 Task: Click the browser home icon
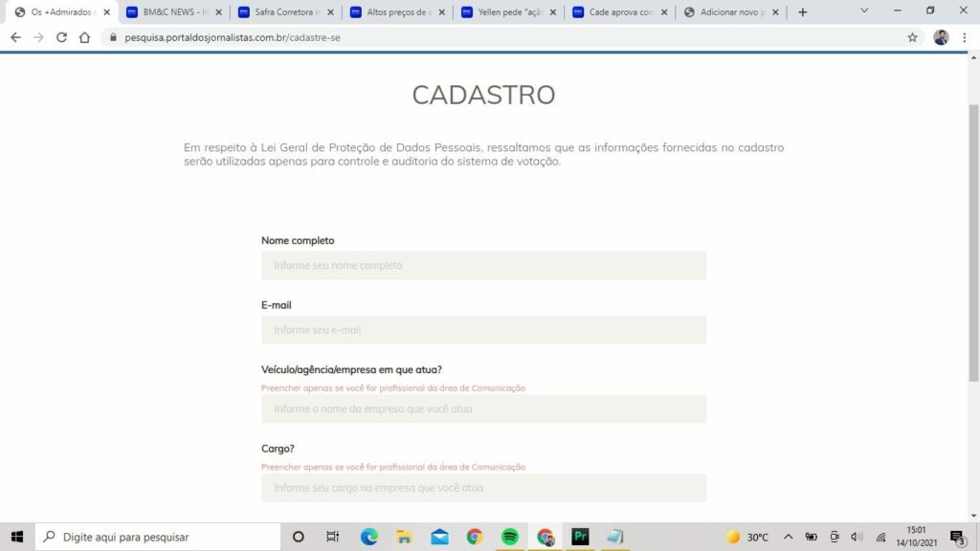(x=84, y=37)
